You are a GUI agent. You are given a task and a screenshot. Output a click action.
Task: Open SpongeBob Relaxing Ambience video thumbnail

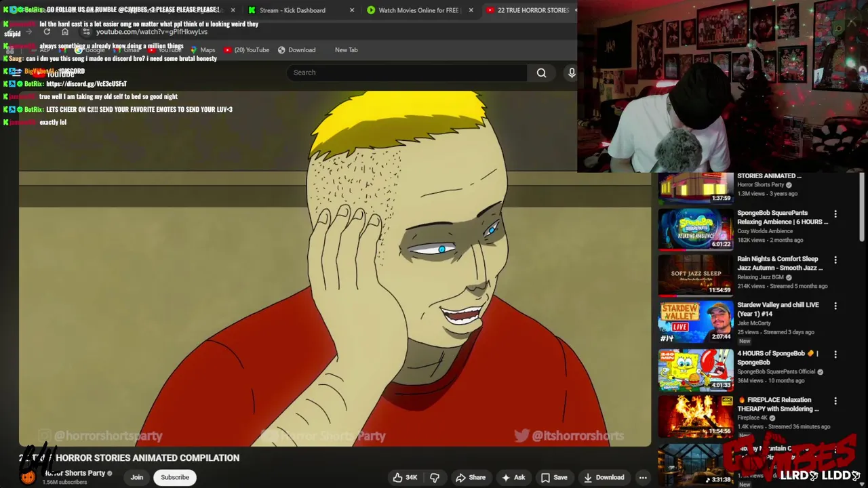(x=696, y=229)
